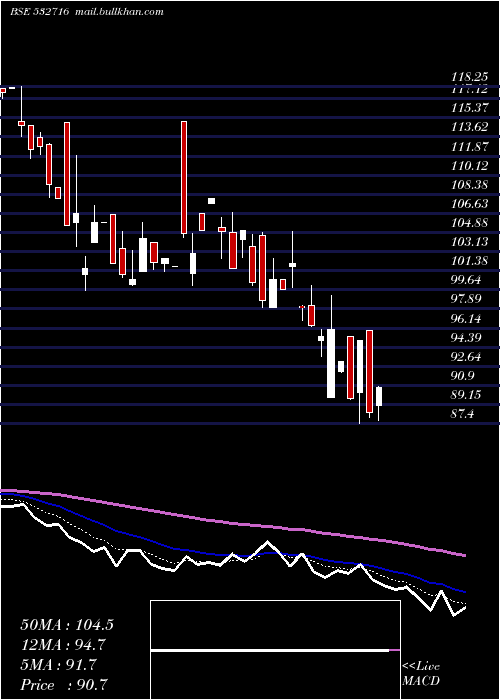Click the mail.bullkhan.com watermark text

pos(119,12)
